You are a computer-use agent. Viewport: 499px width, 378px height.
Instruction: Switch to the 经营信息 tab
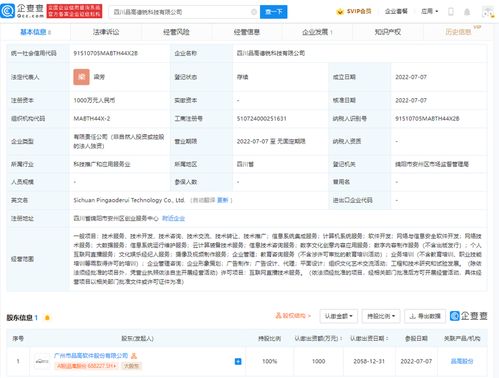(x=247, y=32)
